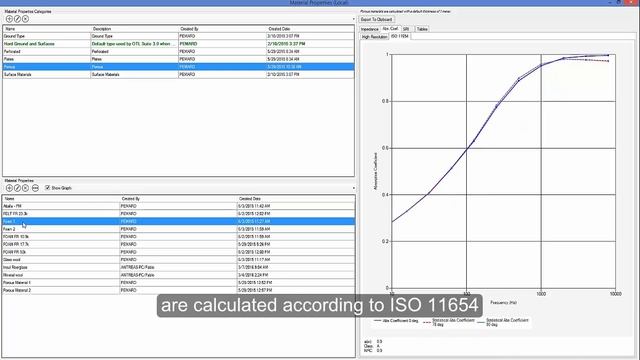Image resolution: width=640 pixels, height=360 pixels.
Task: Sort materials by Created By column header
Action: (178, 199)
